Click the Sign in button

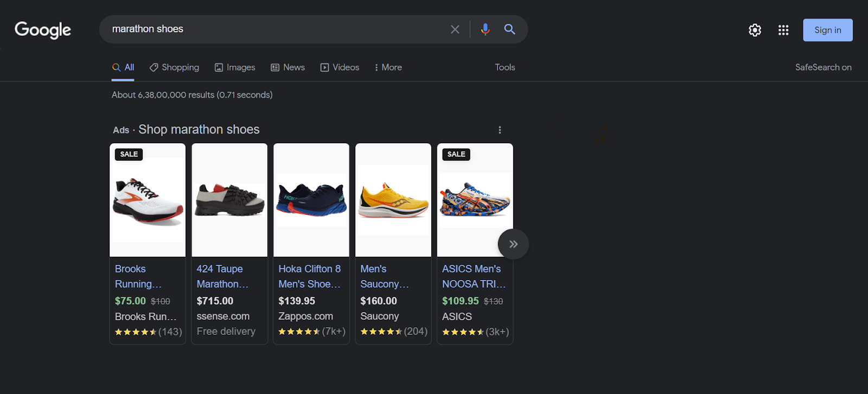827,30
